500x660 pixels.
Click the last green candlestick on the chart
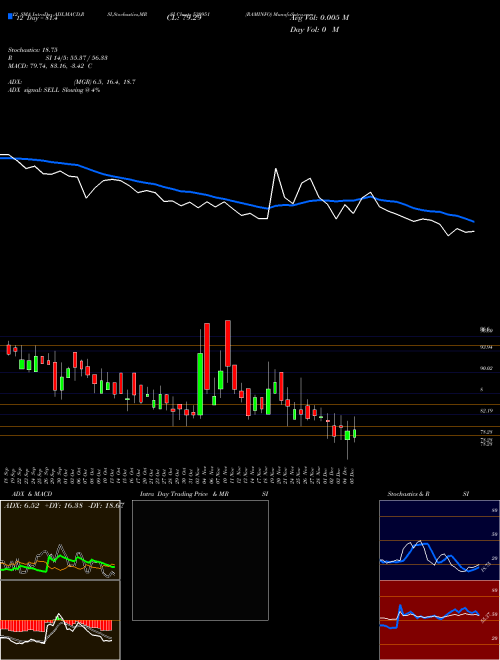pyautogui.click(x=354, y=434)
